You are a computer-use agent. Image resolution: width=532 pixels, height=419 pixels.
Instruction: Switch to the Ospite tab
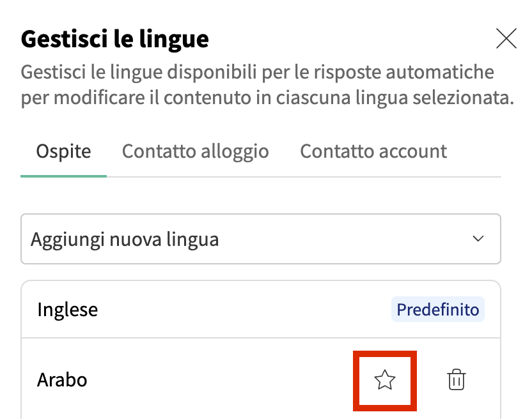point(63,151)
